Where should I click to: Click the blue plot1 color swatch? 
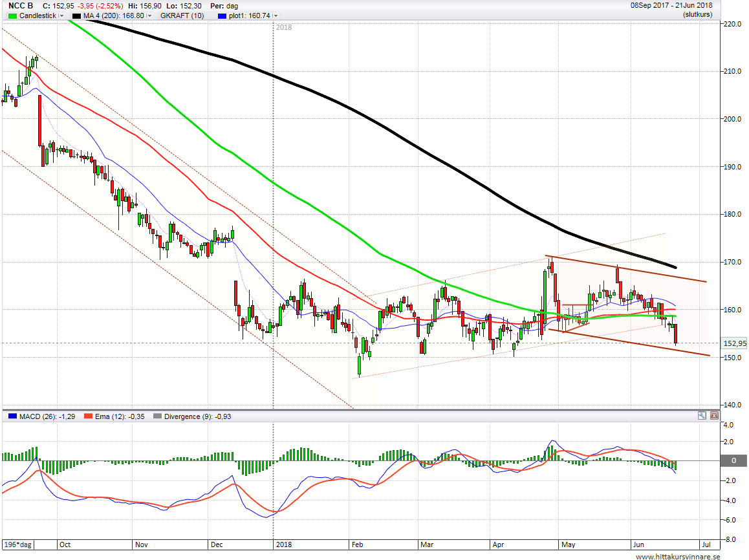coord(222,16)
